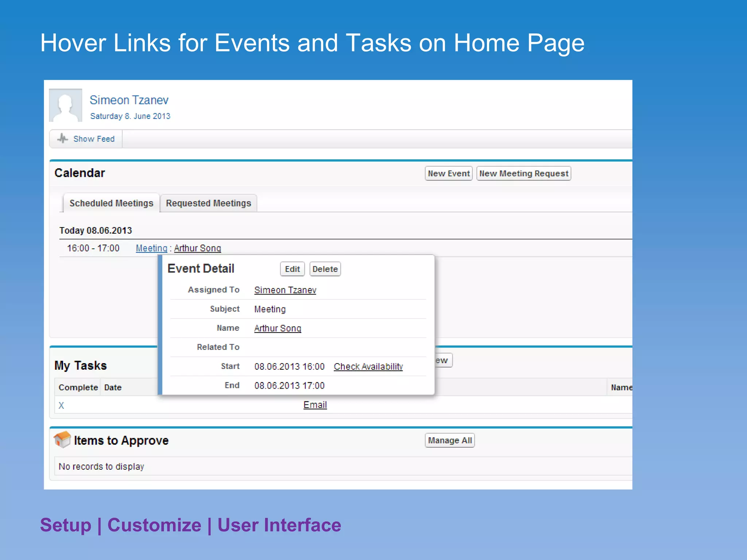This screenshot has width=747, height=560.
Task: Open Simeon Tzanev profile name link at top
Action: coord(129,100)
